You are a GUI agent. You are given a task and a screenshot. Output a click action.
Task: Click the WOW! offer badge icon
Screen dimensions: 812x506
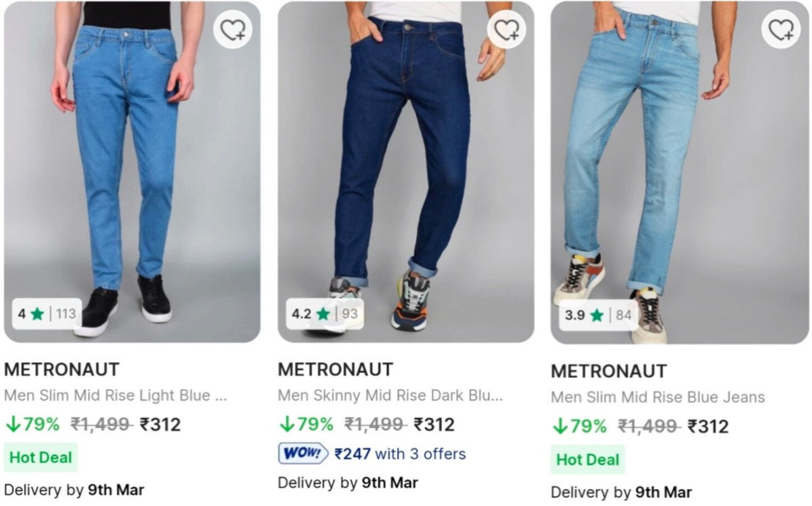point(303,453)
